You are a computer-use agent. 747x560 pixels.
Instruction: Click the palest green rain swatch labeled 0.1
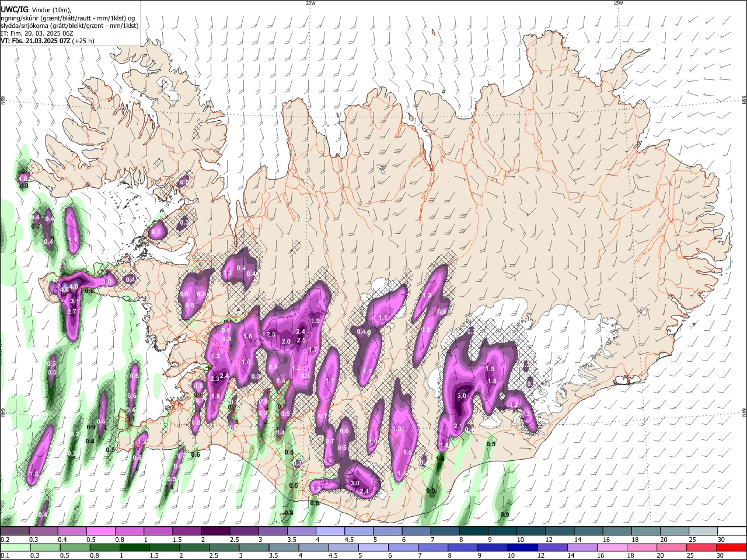[x=15, y=547]
